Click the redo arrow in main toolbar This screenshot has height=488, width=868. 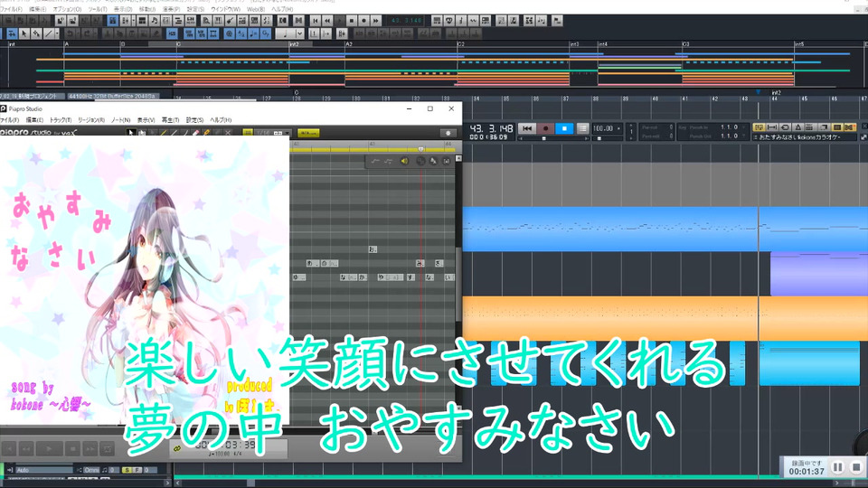click(x=87, y=33)
